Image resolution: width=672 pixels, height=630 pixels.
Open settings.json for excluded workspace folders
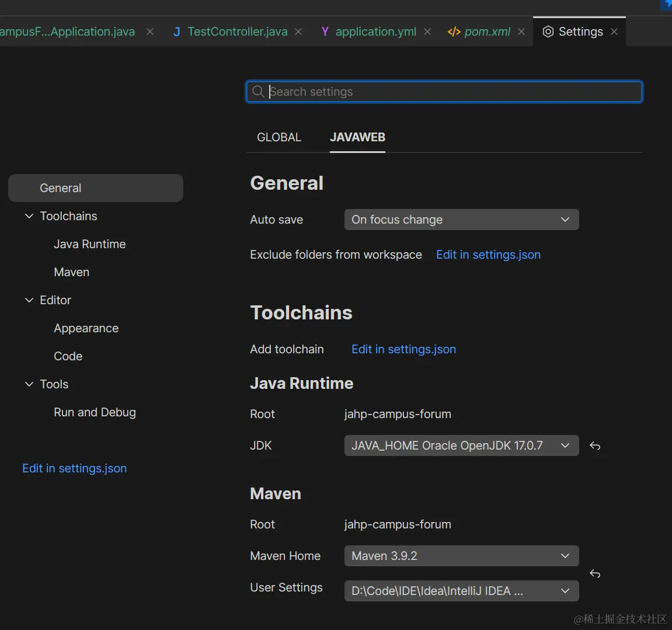488,255
